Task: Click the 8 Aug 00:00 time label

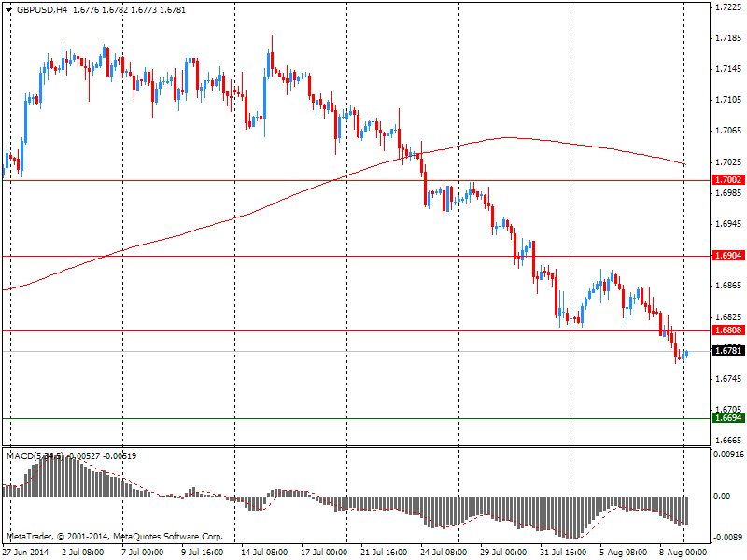Action: [x=684, y=553]
